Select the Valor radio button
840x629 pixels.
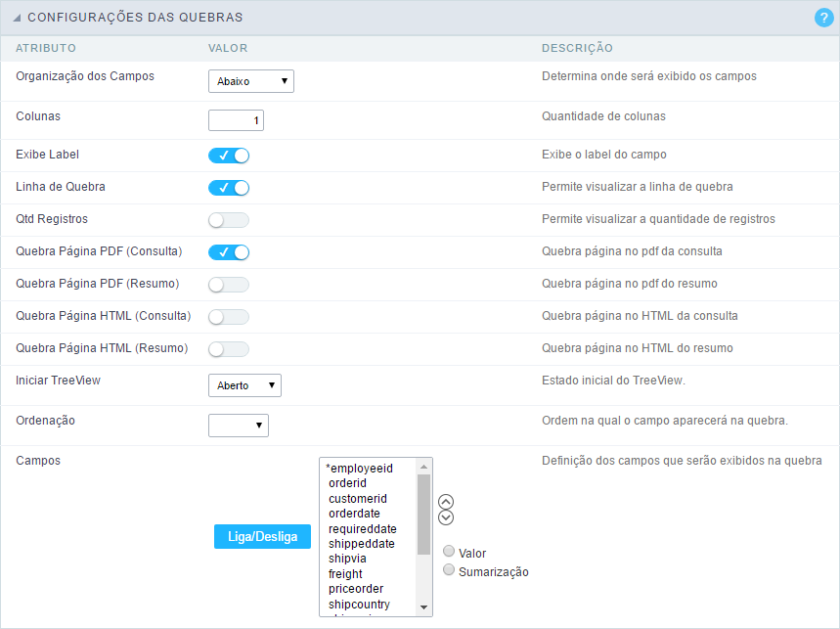point(449,551)
